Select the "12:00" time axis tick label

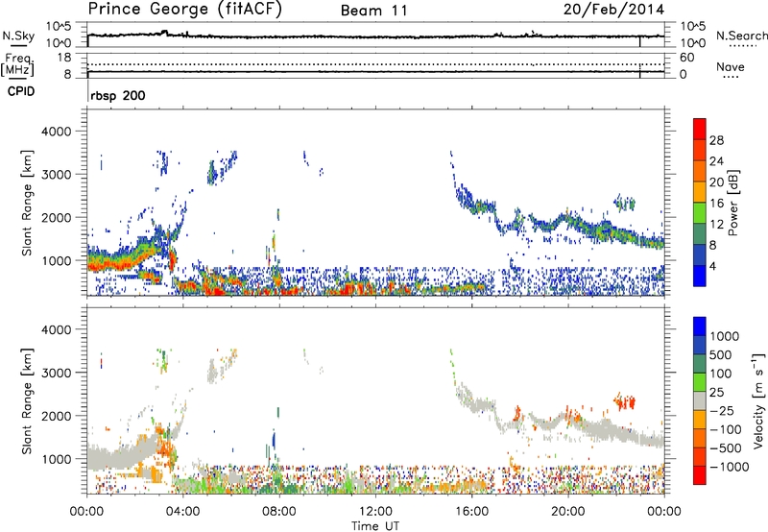pyautogui.click(x=375, y=512)
